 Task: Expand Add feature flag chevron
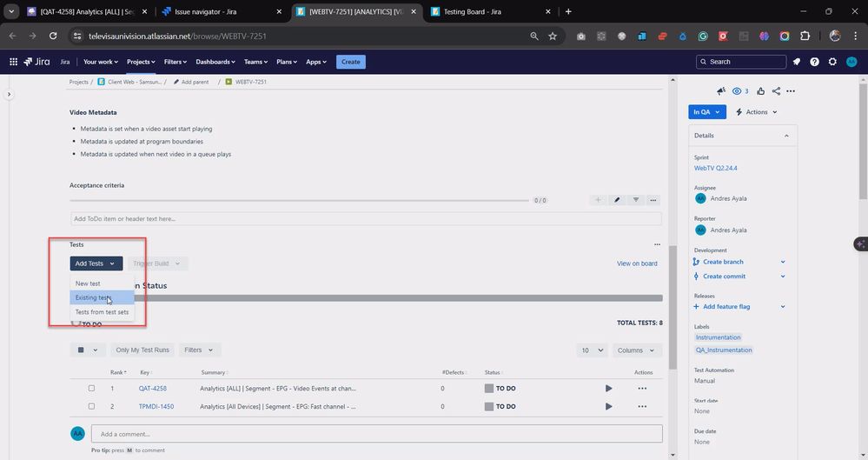click(783, 306)
